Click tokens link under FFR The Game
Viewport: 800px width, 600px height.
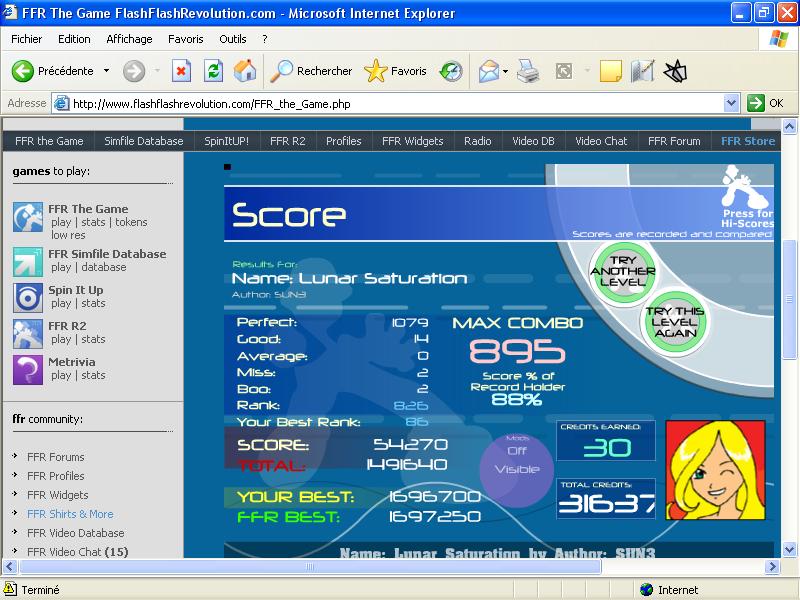pyautogui.click(x=131, y=222)
